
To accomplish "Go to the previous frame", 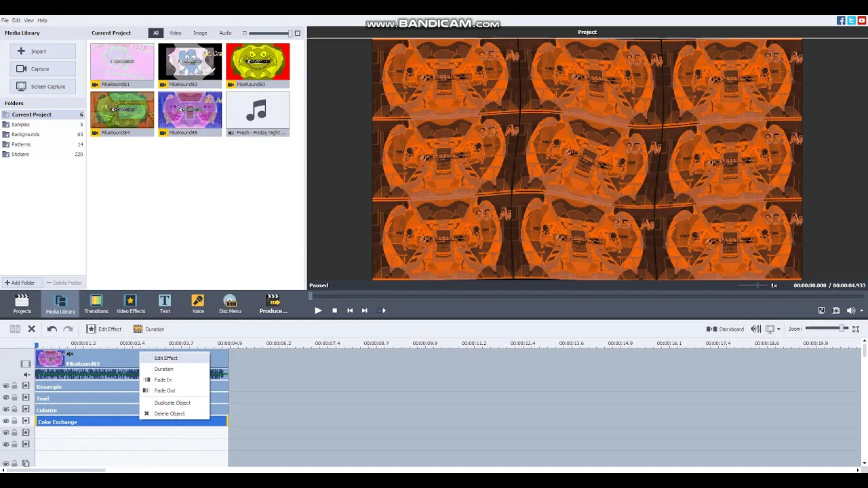I will point(350,310).
